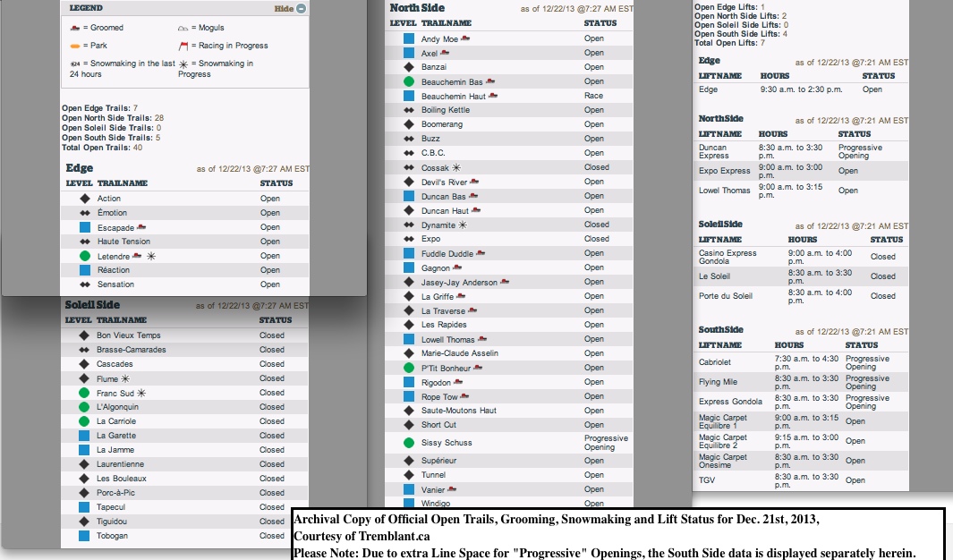Viewport: 953px width, 560px height.
Task: Click the Open North Side Trails count
Action: pyautogui.click(x=158, y=118)
